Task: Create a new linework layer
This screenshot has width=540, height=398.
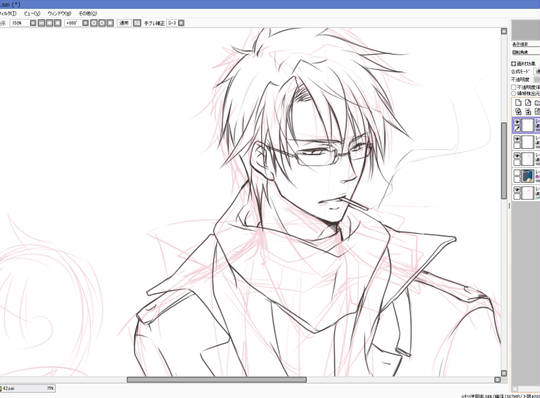Action: [x=528, y=103]
